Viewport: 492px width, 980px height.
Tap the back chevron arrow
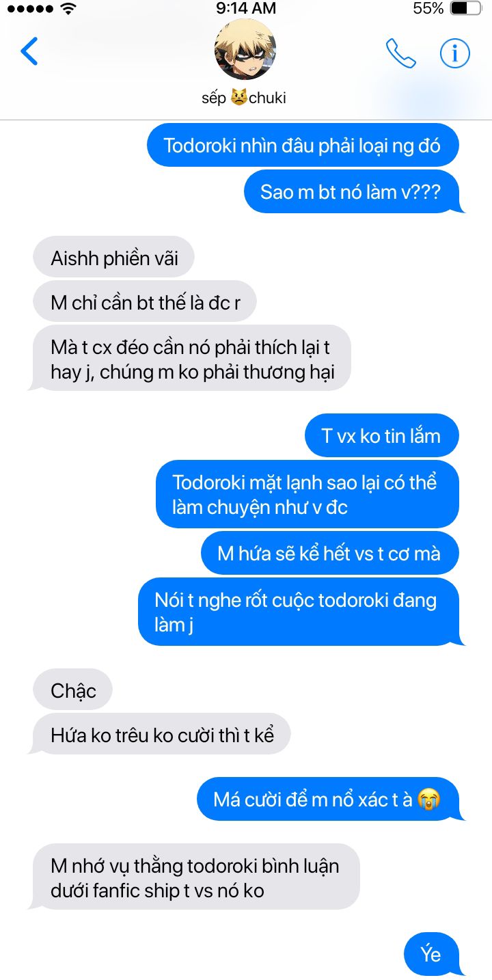pos(29,51)
